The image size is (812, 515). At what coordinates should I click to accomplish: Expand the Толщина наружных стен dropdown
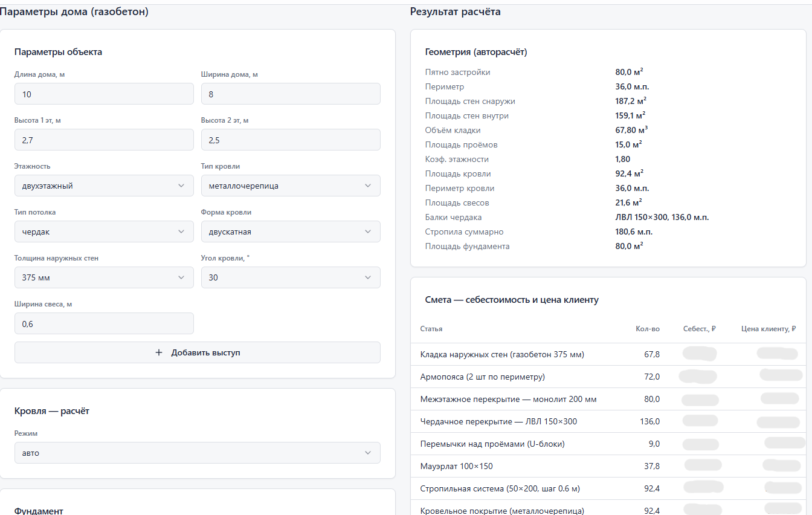104,277
